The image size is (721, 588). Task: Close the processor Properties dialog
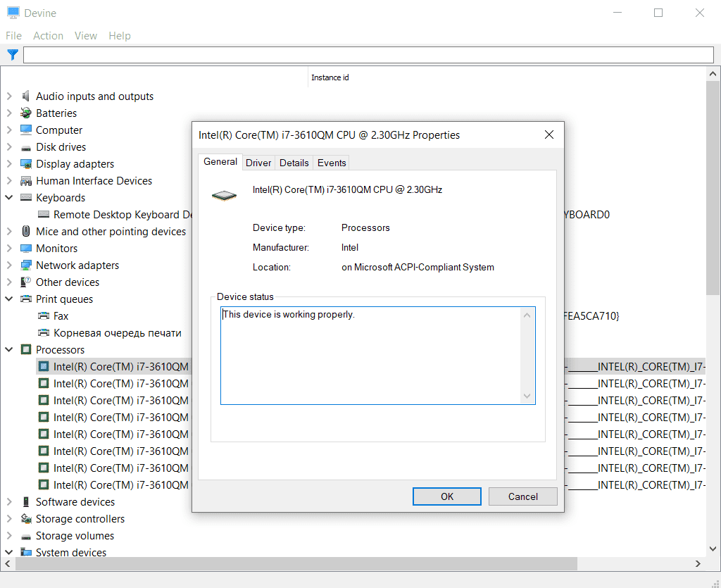549,135
